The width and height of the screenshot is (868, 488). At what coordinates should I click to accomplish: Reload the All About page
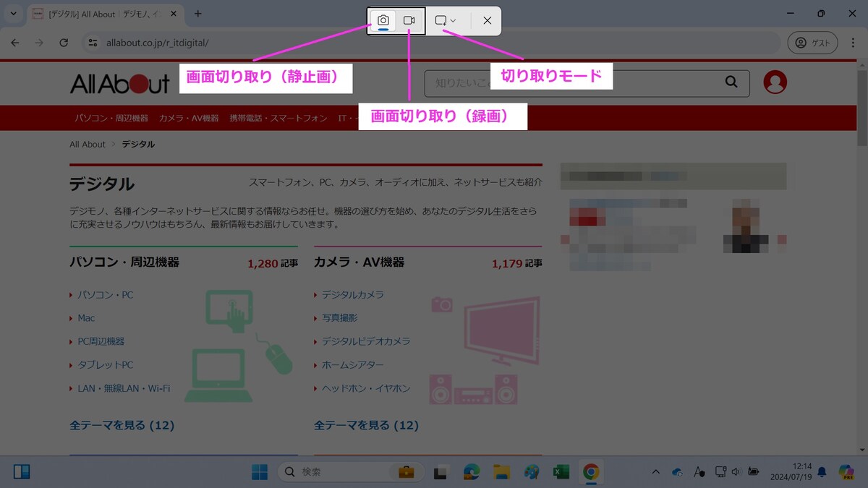pyautogui.click(x=64, y=43)
